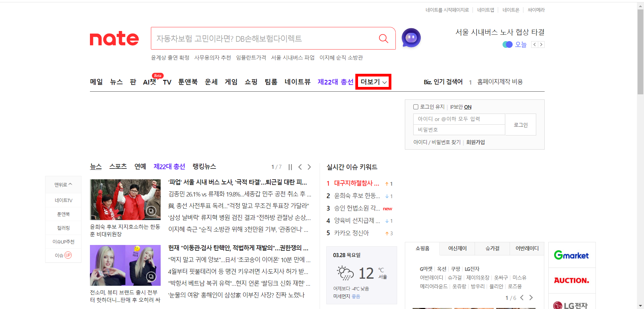The image size is (644, 309).
Task: Select the 슈가걸 shopping tab
Action: tap(492, 248)
